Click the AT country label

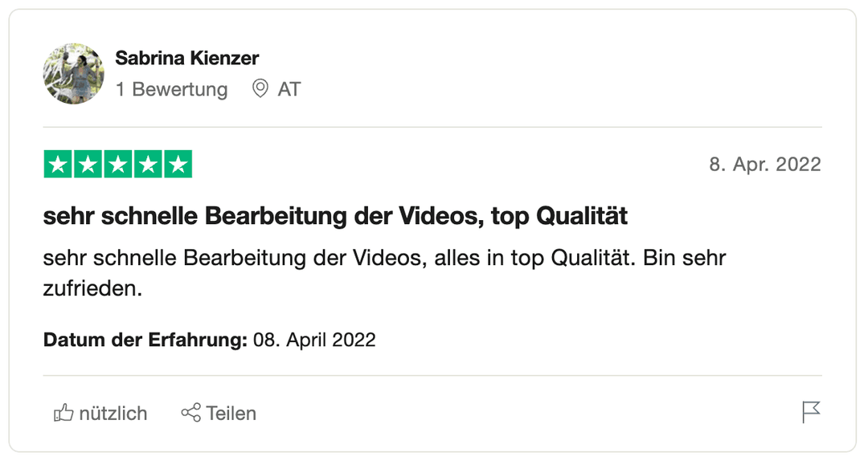click(289, 89)
